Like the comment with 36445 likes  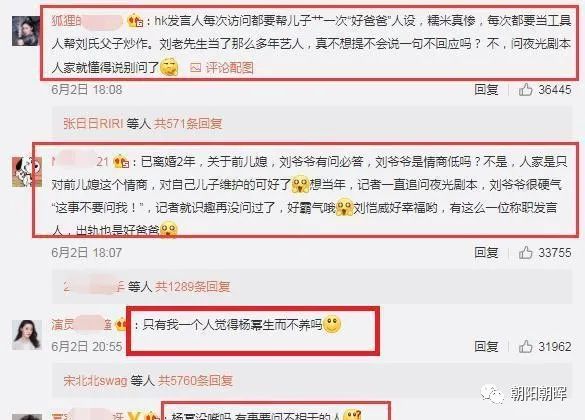pyautogui.click(x=525, y=90)
